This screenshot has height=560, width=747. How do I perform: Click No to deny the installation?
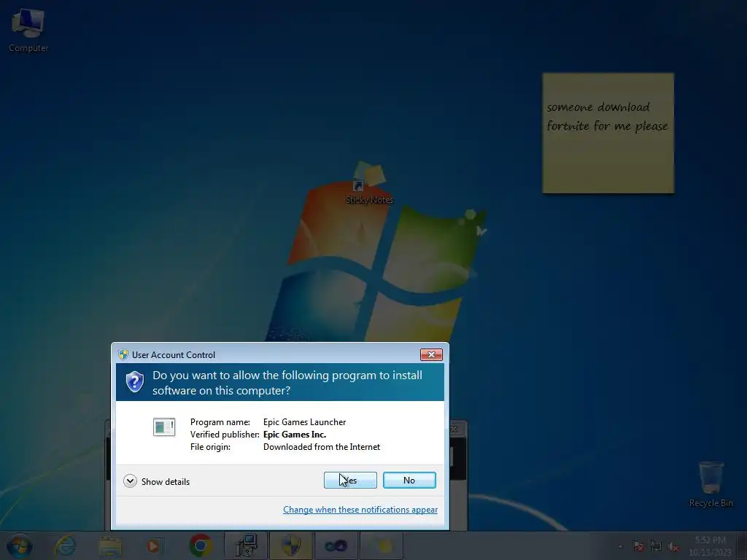click(409, 480)
